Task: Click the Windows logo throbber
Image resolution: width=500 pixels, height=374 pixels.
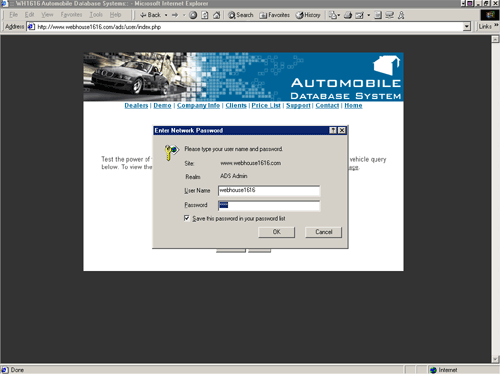Action: click(490, 15)
